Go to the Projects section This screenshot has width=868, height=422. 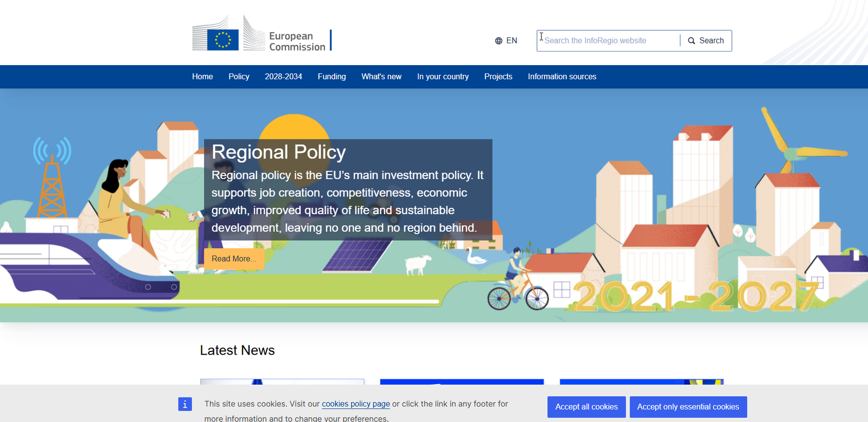pyautogui.click(x=498, y=76)
